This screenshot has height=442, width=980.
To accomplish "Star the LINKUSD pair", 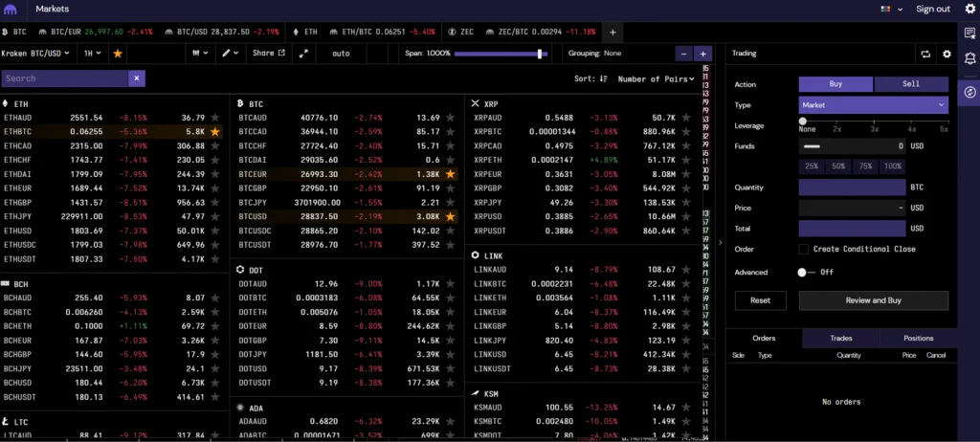I will coord(685,355).
